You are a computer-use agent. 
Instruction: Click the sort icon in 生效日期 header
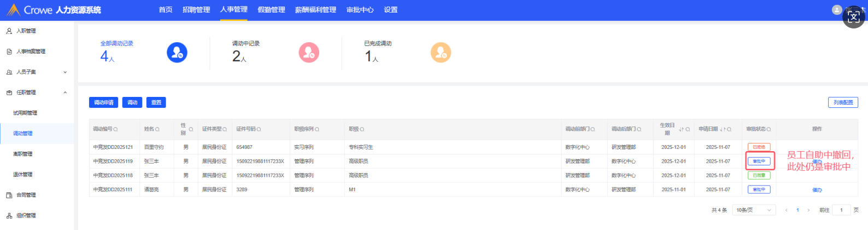[681, 129]
